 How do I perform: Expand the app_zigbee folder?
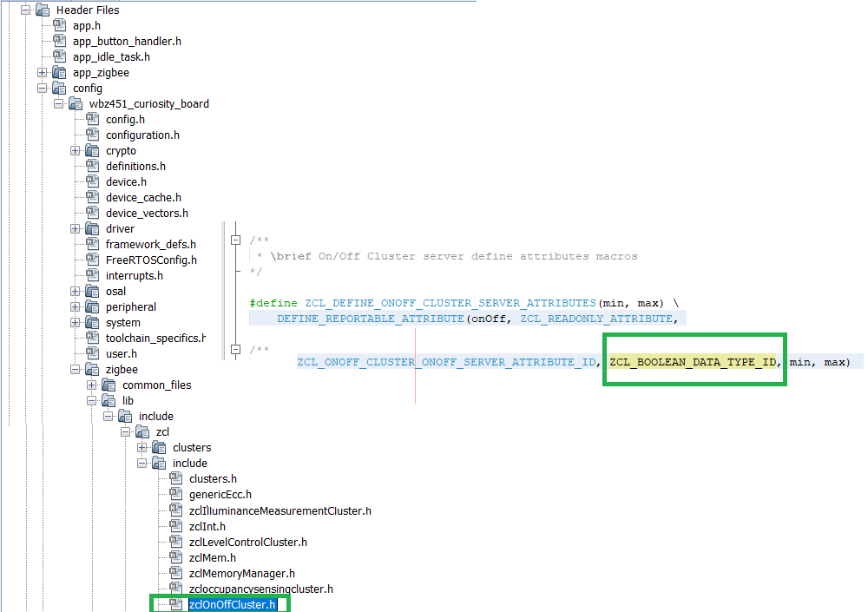42,73
